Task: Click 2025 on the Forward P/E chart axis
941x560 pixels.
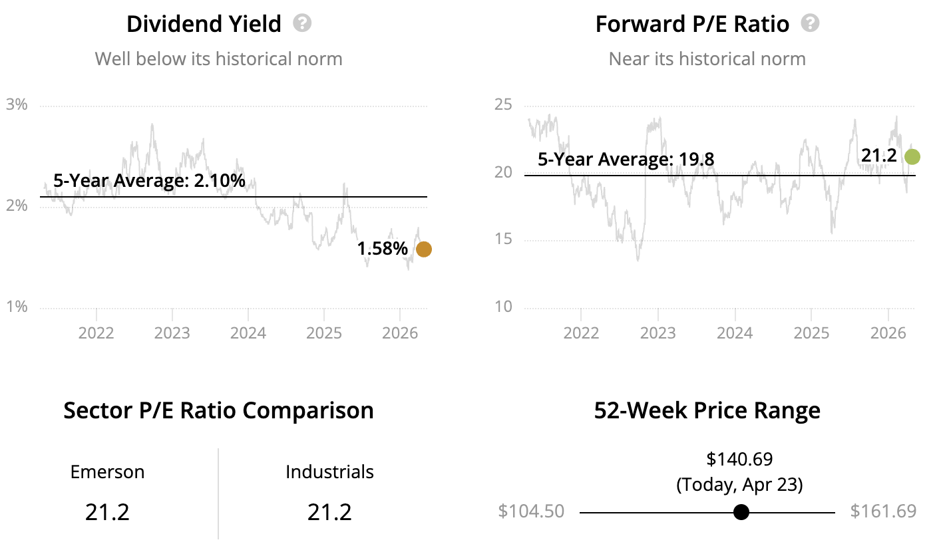Action: tap(811, 333)
